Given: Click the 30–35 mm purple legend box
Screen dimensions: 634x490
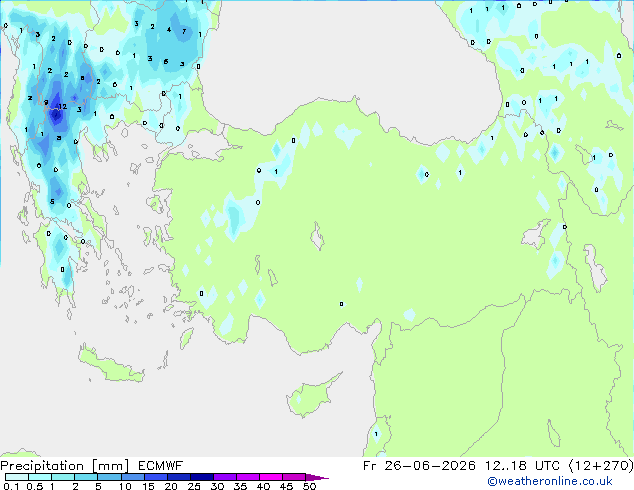Looking at the screenshot, I should click(225, 477).
